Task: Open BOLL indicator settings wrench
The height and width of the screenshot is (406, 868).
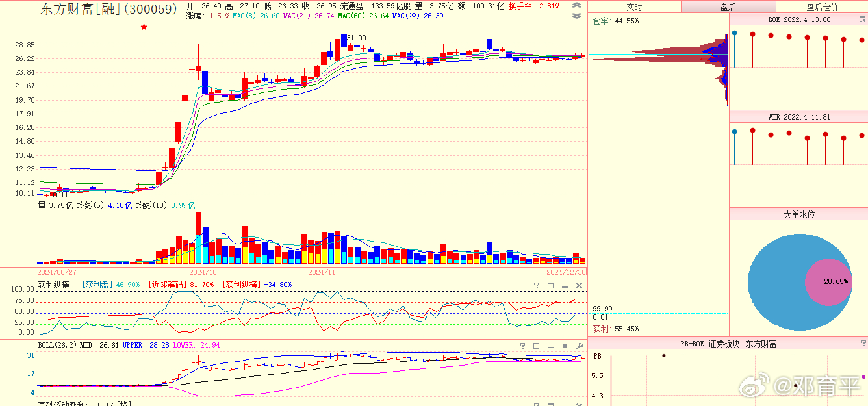Action: (x=579, y=346)
